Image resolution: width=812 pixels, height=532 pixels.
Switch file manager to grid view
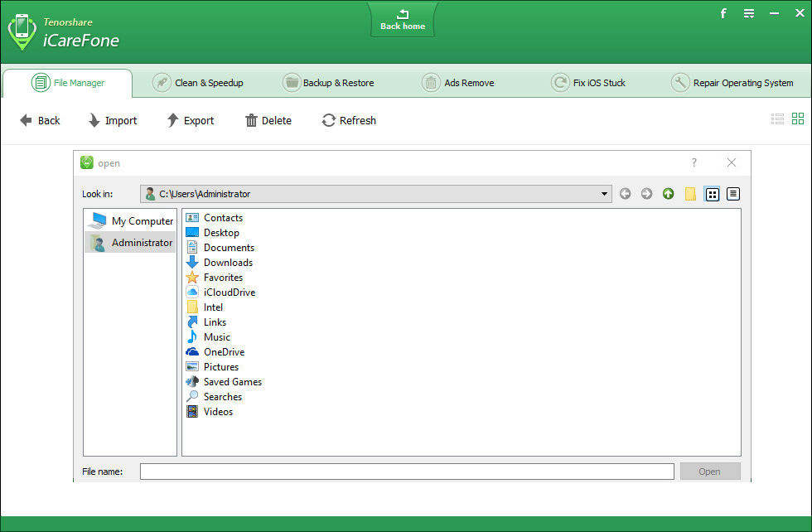(x=798, y=118)
